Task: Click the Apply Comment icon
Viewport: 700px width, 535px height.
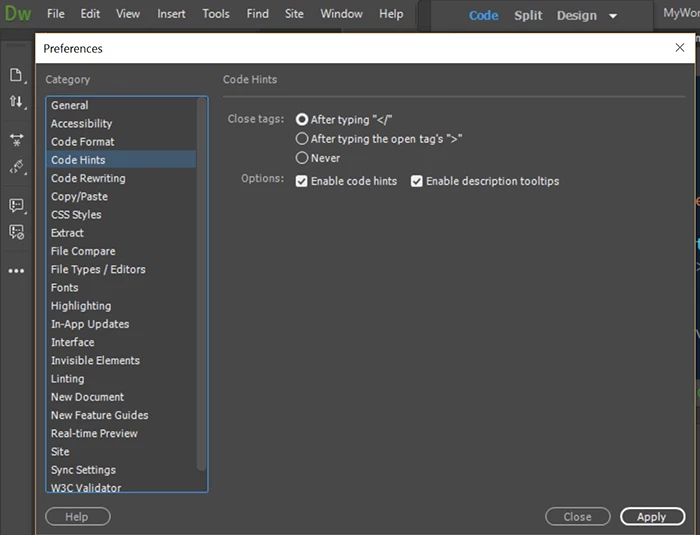Action: (x=17, y=205)
